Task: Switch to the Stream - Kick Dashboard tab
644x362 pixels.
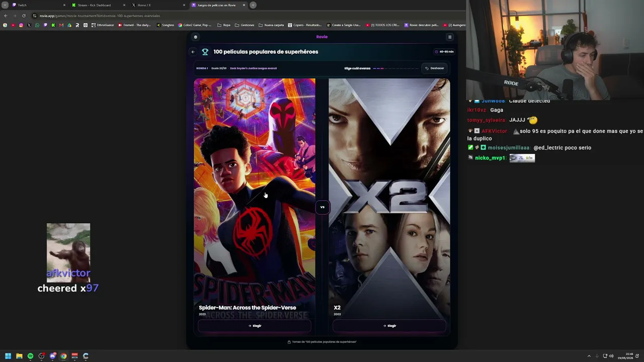Action: (99, 5)
